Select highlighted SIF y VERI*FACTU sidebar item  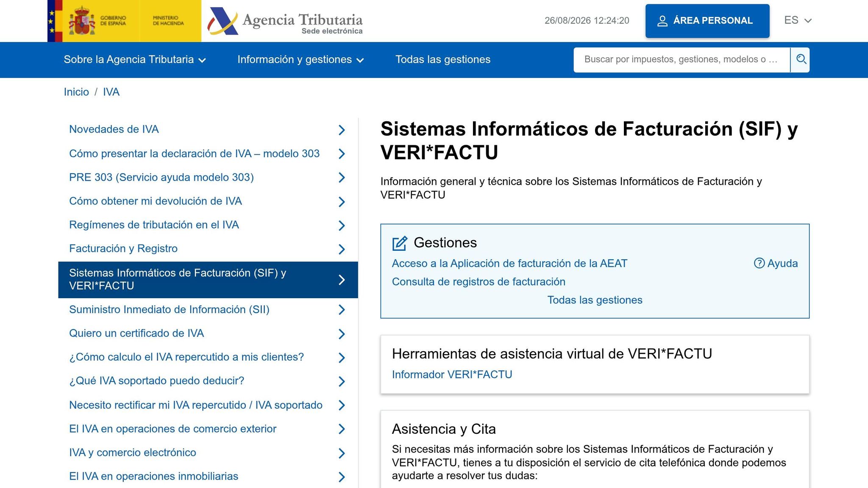click(208, 280)
